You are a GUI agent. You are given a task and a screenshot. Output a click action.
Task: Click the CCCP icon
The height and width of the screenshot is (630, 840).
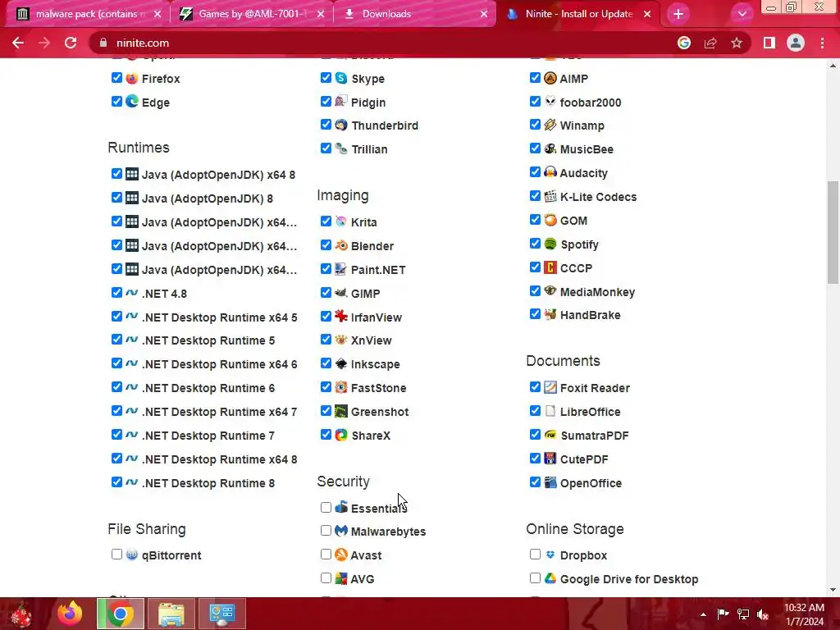click(550, 267)
